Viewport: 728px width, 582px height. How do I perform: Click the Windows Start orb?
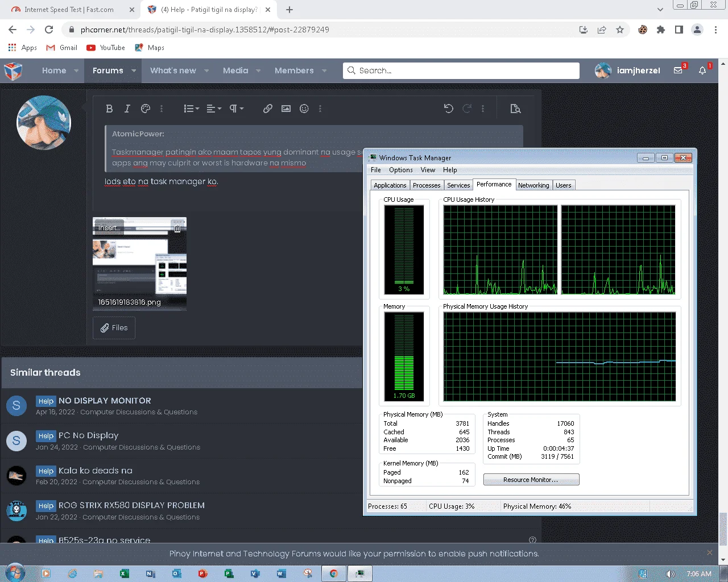click(15, 573)
